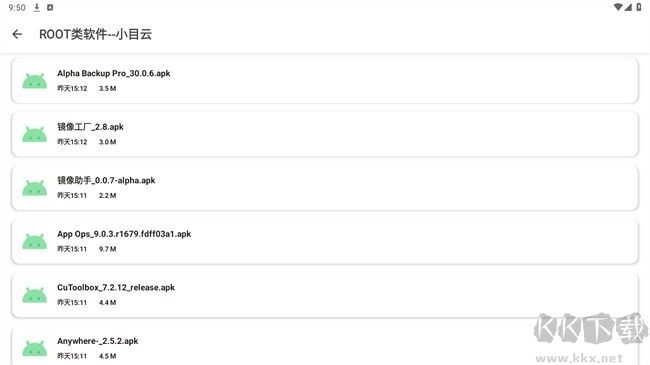The image size is (650, 365).
Task: Tap the 9.7 M size label
Action: click(107, 249)
